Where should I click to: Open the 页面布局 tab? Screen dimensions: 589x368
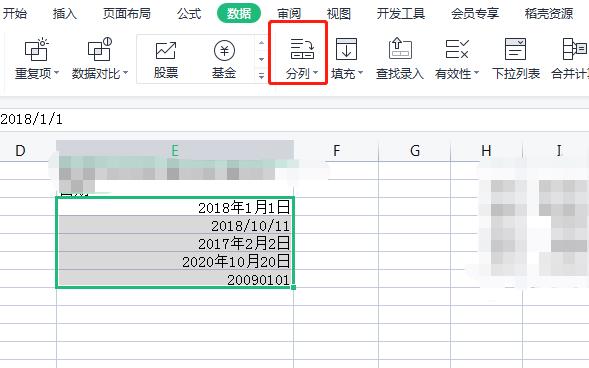(x=127, y=14)
